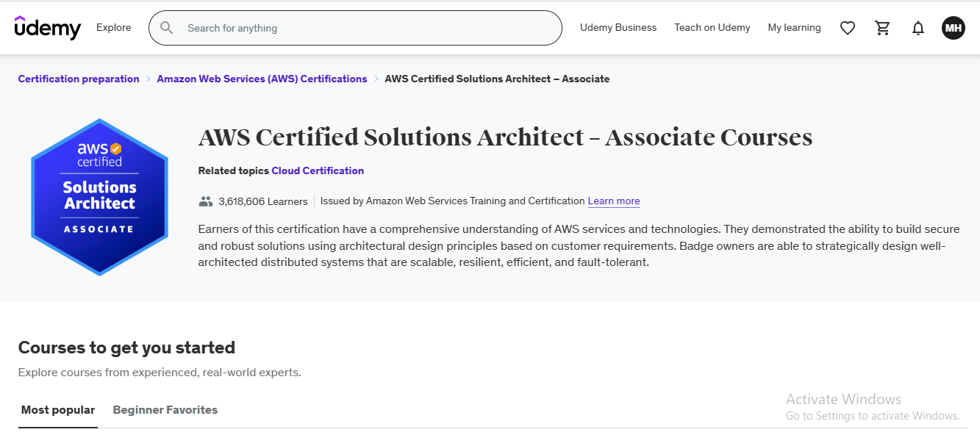
Task: Open Teach on Udemy link
Action: tap(712, 28)
